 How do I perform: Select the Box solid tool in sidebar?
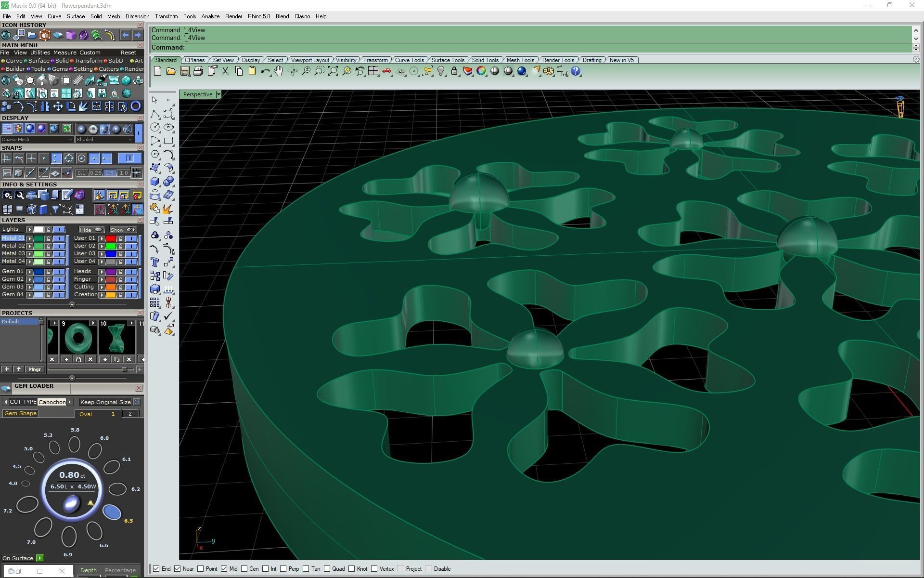[x=154, y=181]
